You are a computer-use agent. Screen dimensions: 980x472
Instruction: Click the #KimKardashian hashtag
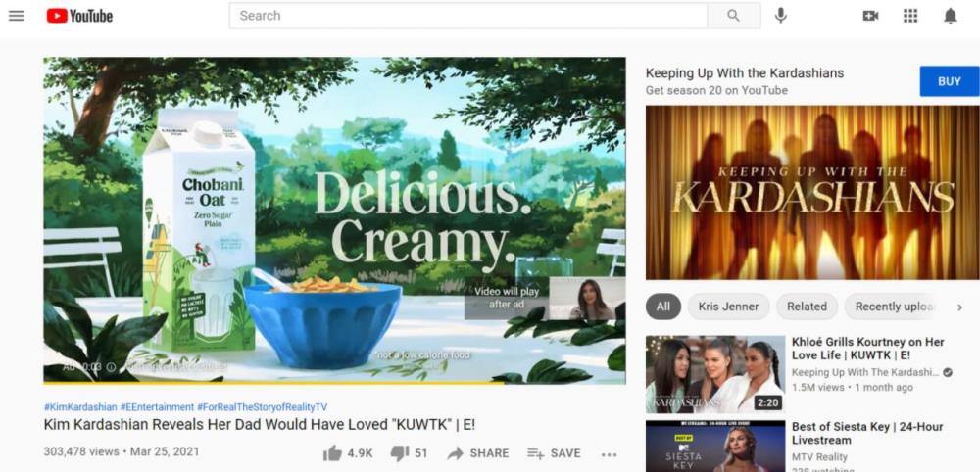click(80, 407)
